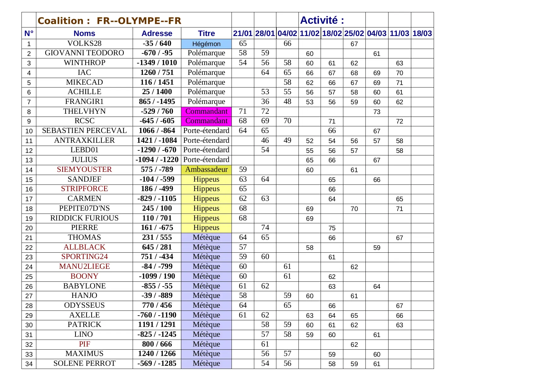The width and height of the screenshot is (554, 392).
Task: Click the address cell 800 / 666
Action: [157, 344]
